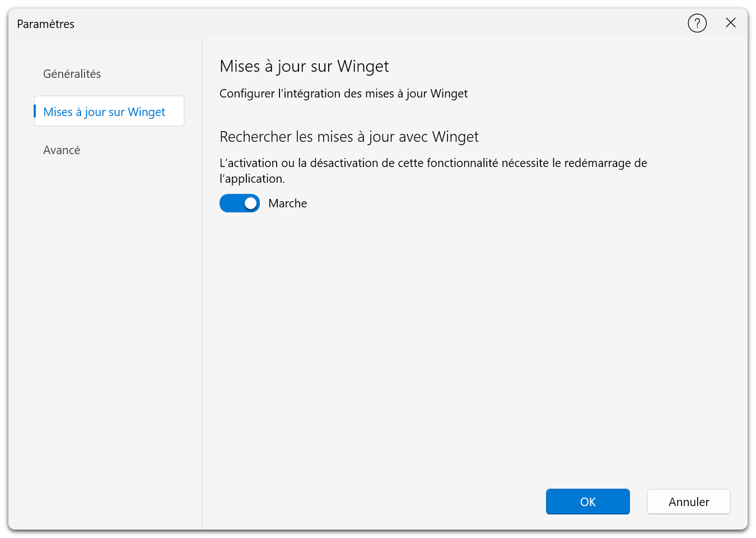Open the help question mark icon
This screenshot has width=756, height=538.
(x=697, y=24)
